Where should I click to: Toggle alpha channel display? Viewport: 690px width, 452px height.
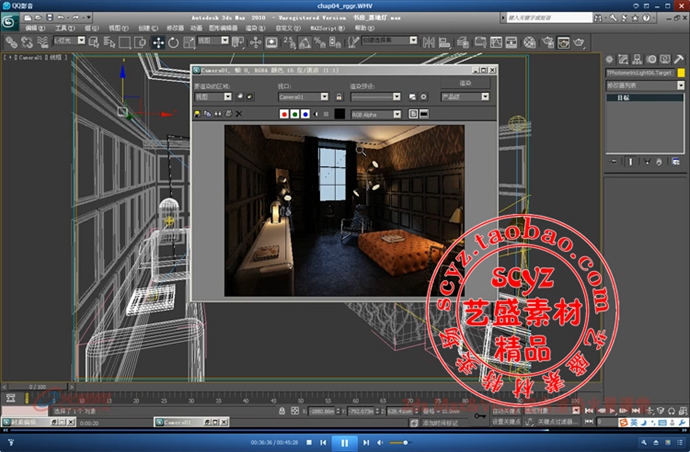(316, 114)
